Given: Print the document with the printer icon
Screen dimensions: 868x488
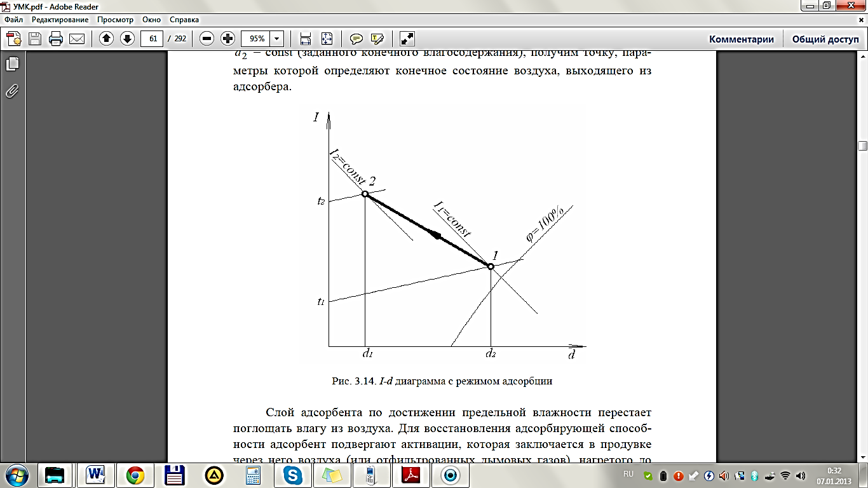Looking at the screenshot, I should pyautogui.click(x=56, y=39).
